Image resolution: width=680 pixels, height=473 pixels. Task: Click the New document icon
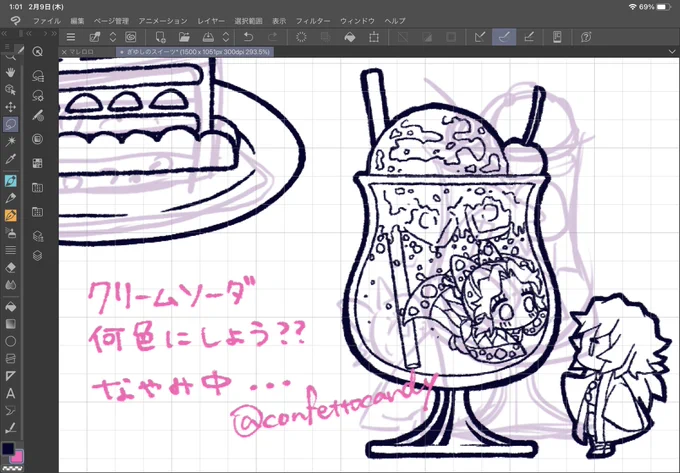160,37
